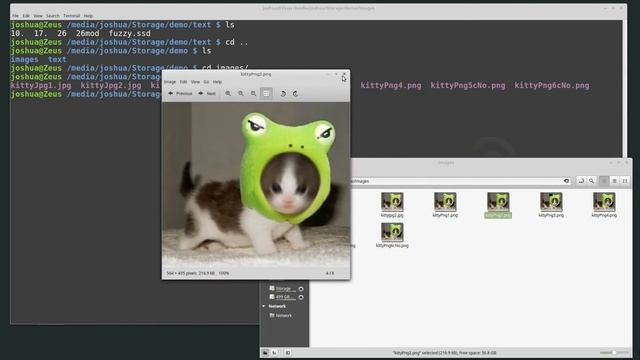Collapse the Network section in sidebar
Screen dimensions: 640x360
264,306
